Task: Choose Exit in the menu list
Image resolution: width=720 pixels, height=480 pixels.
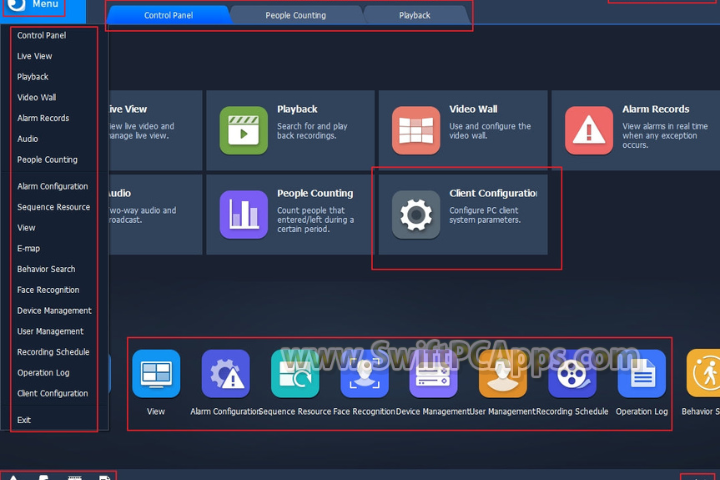Action: [x=24, y=420]
